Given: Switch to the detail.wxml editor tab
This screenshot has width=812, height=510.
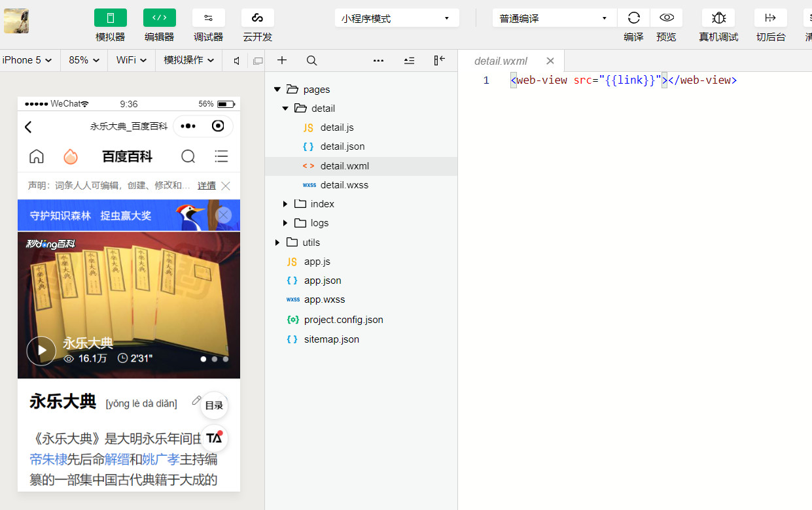Looking at the screenshot, I should click(x=501, y=61).
